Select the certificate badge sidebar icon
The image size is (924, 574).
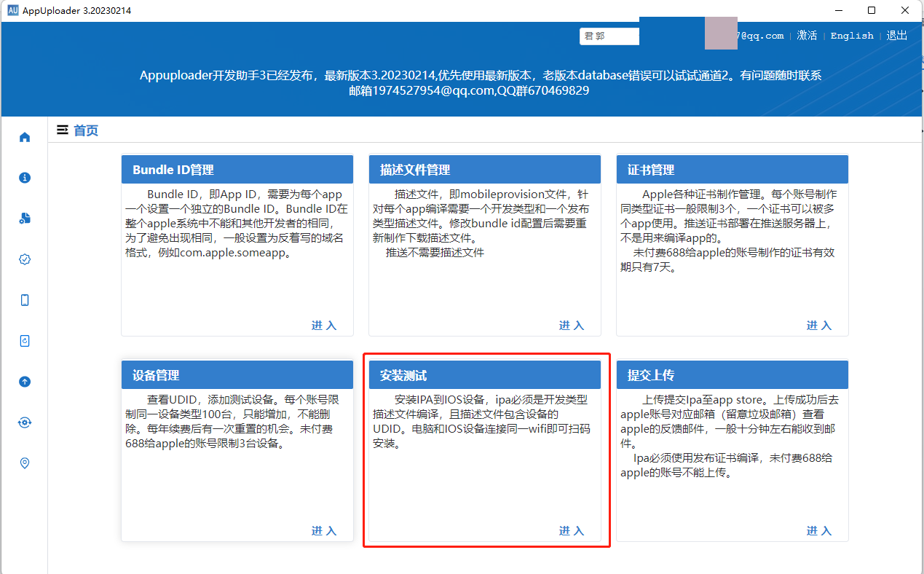pyautogui.click(x=25, y=259)
